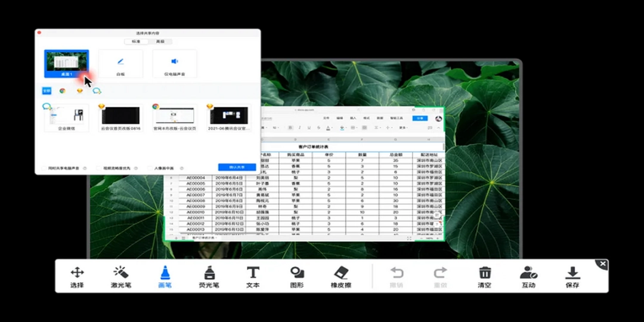The width and height of the screenshot is (644, 322).
Task: Choose the 荧光笔 highlighter tool
Action: (209, 276)
